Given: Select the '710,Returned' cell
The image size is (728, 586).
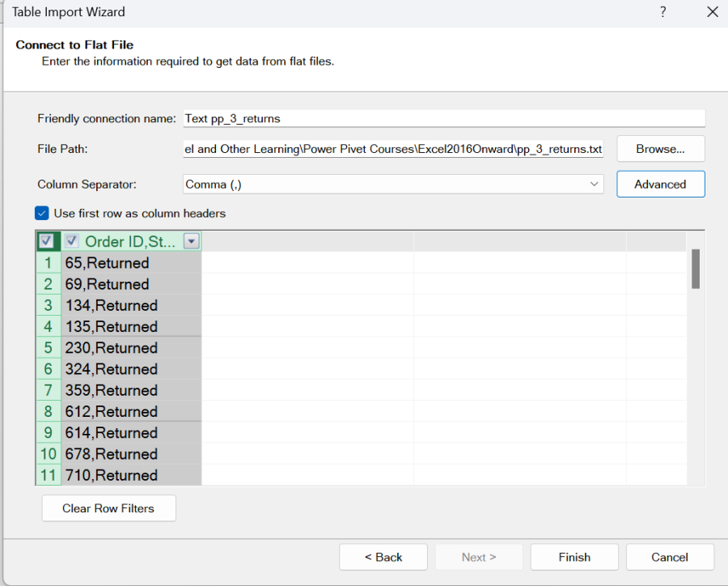Looking at the screenshot, I should click(x=131, y=475).
